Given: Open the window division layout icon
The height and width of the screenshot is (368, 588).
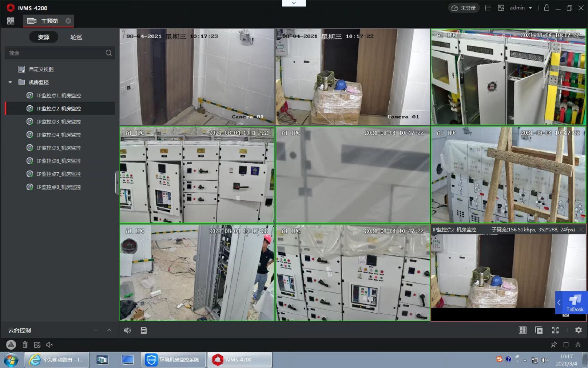Looking at the screenshot, I should tap(523, 330).
